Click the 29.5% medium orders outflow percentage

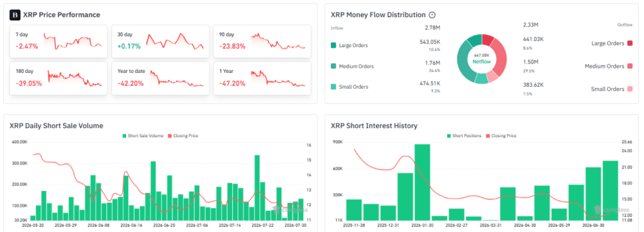(x=528, y=70)
